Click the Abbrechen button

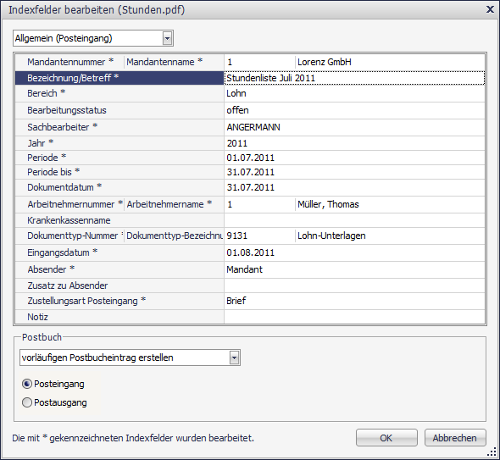coord(455,438)
